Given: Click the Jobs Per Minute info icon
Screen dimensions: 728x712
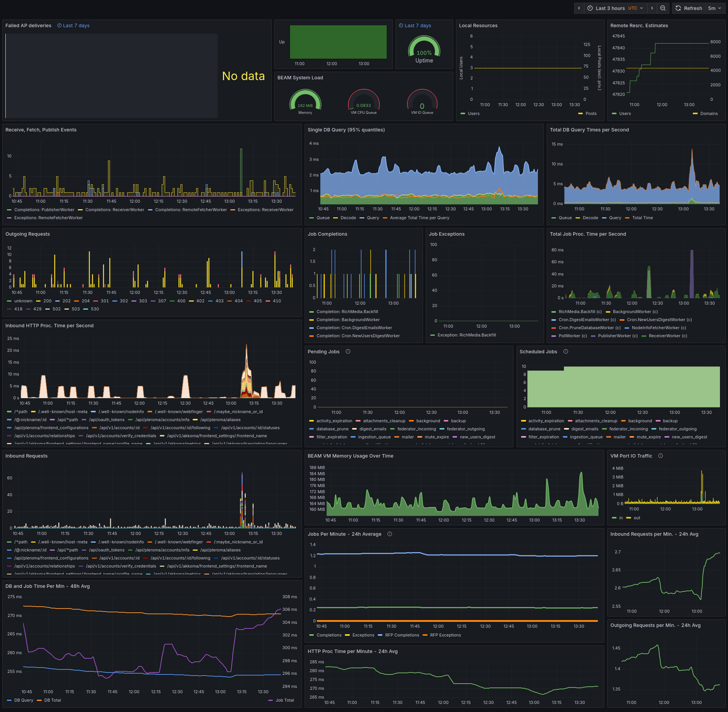Looking at the screenshot, I should pos(390,534).
